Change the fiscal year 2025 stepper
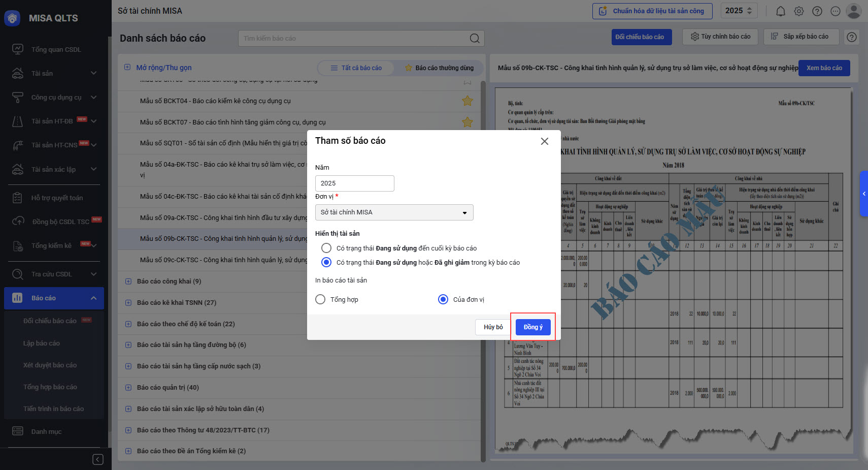Image resolution: width=868 pixels, height=470 pixels. click(750, 11)
